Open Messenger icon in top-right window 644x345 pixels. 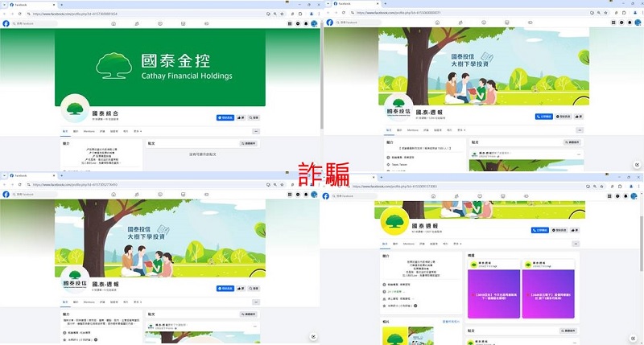pyautogui.click(x=621, y=23)
